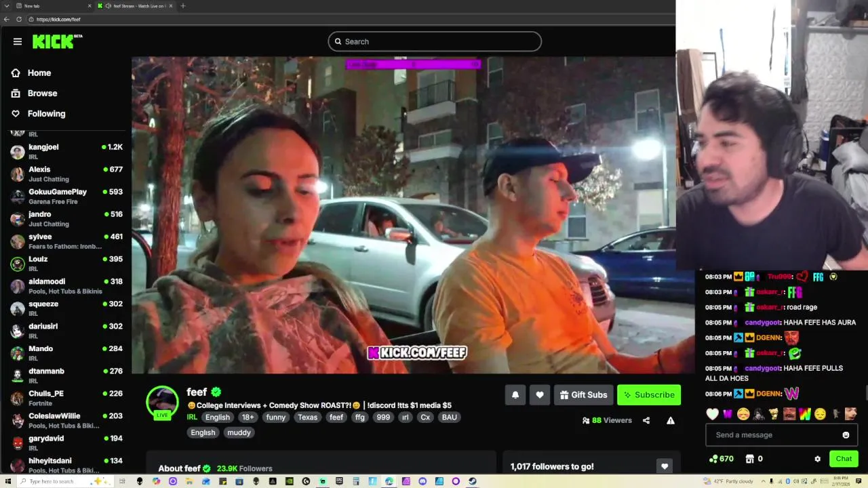This screenshot has width=868, height=488.
Task: Click the BAU tag
Action: click(x=450, y=417)
